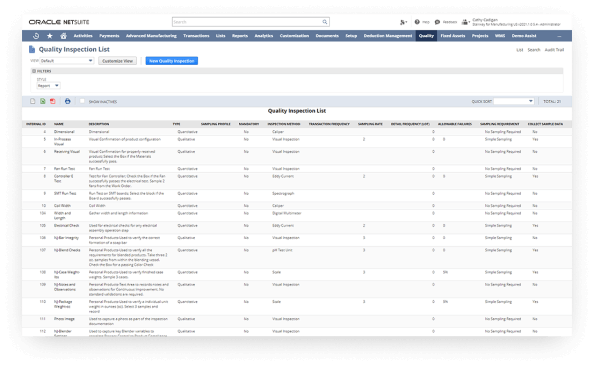This screenshot has width=594, height=367.
Task: Open the Quality menu
Action: 426,36
